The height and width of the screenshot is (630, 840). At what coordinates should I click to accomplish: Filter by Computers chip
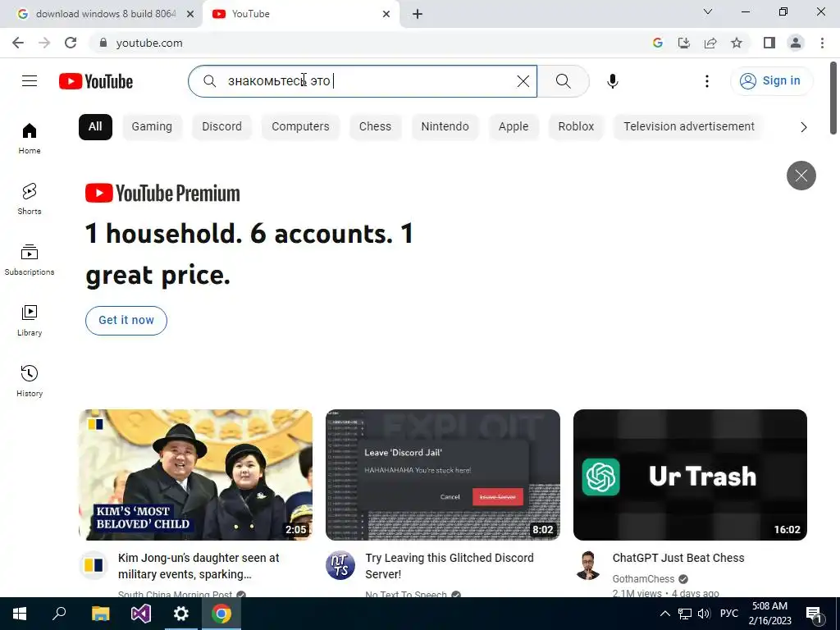300,127
